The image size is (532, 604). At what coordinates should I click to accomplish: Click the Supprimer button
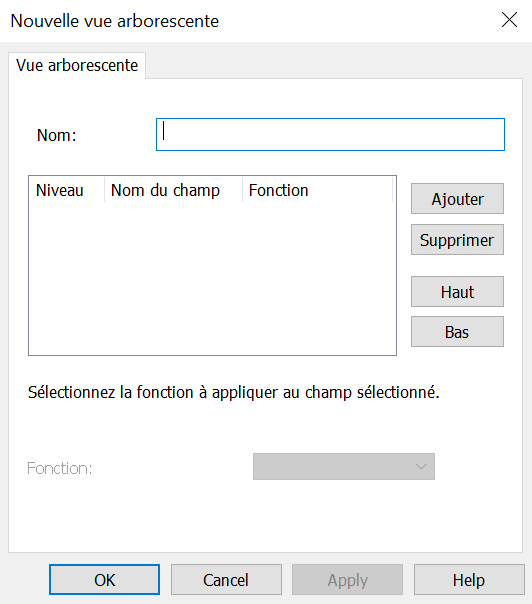pyautogui.click(x=457, y=240)
